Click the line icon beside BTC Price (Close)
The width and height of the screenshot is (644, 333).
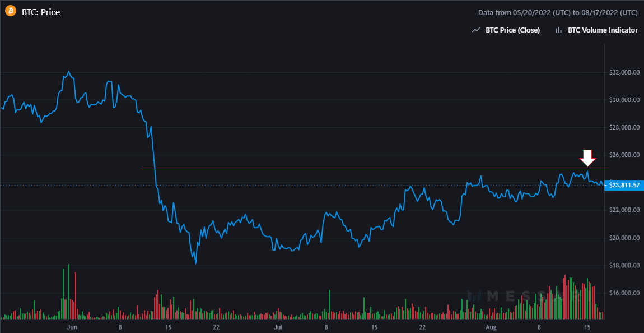coord(477,30)
